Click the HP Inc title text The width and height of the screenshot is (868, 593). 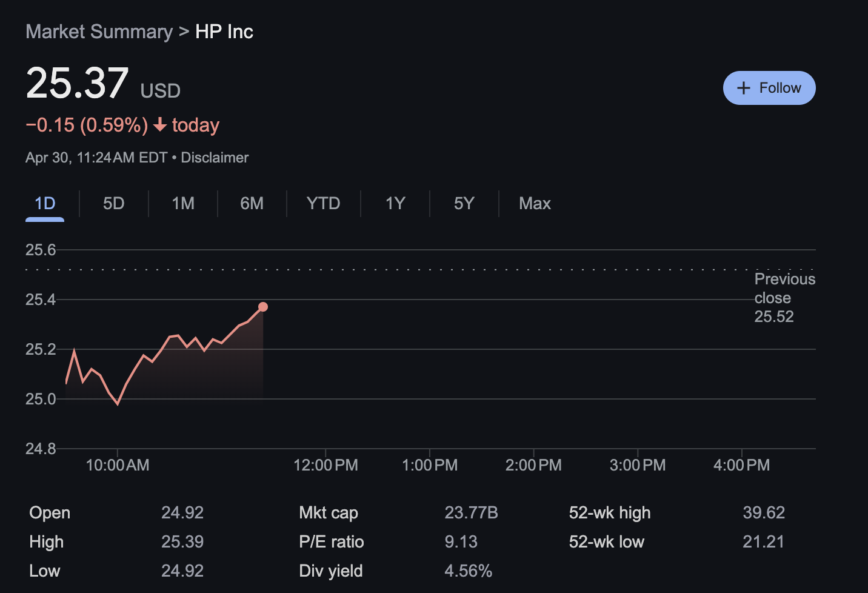tap(224, 32)
